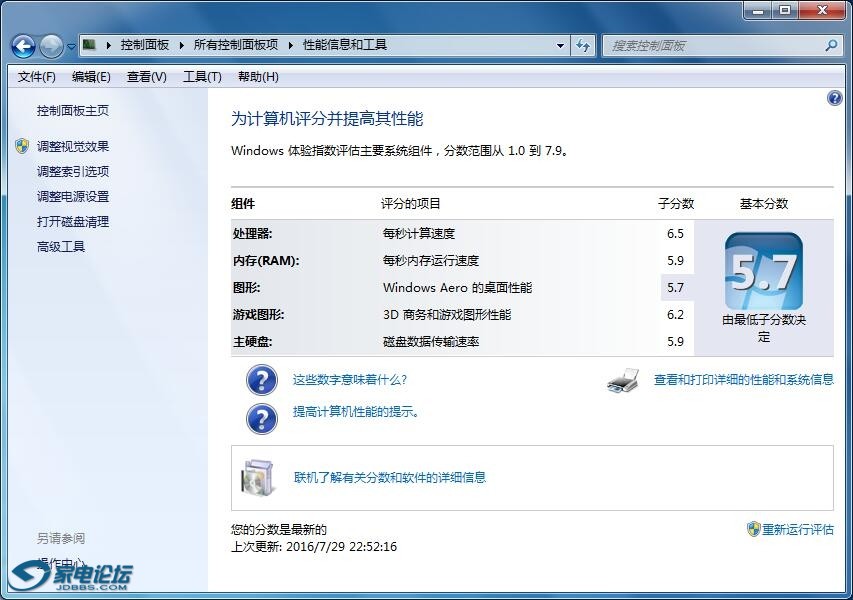Open 联机了解有关分数和软件的详细信息 link
The image size is (853, 600).
390,478
